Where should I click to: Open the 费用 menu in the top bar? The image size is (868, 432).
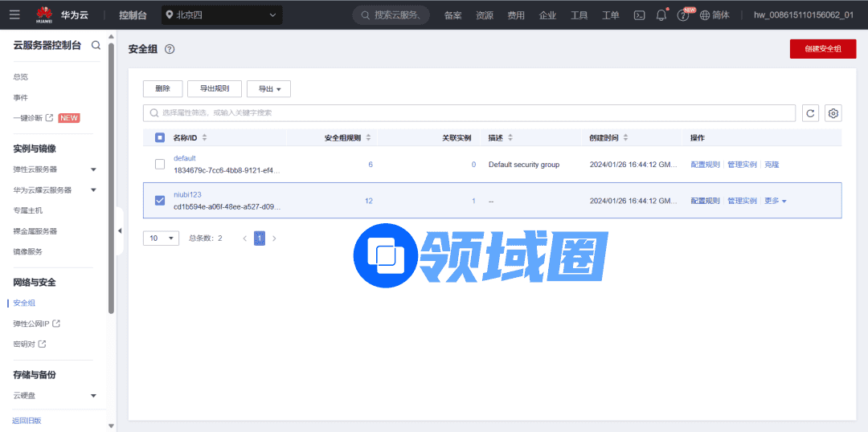[516, 15]
